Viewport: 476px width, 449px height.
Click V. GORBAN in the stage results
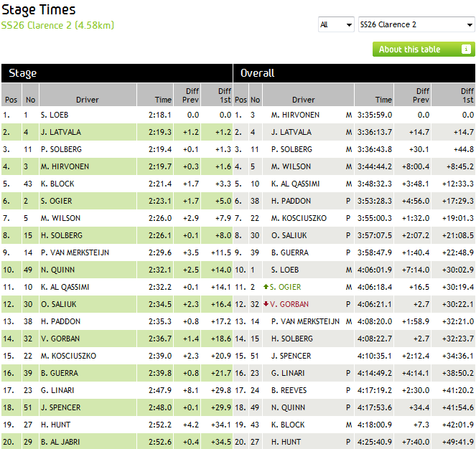click(x=60, y=339)
